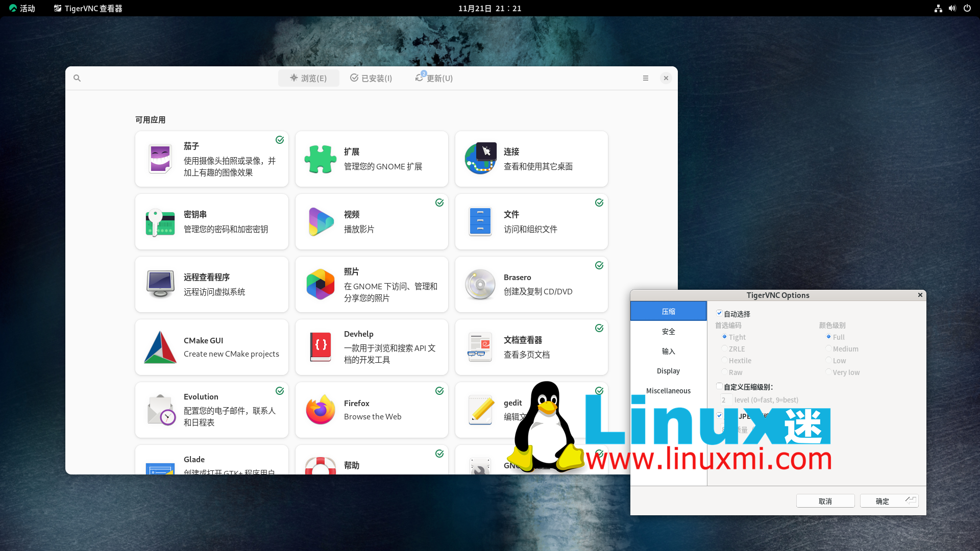Toggle the 自定义压缩级别 checkbox
Screen dimensions: 980x551
pos(719,386)
